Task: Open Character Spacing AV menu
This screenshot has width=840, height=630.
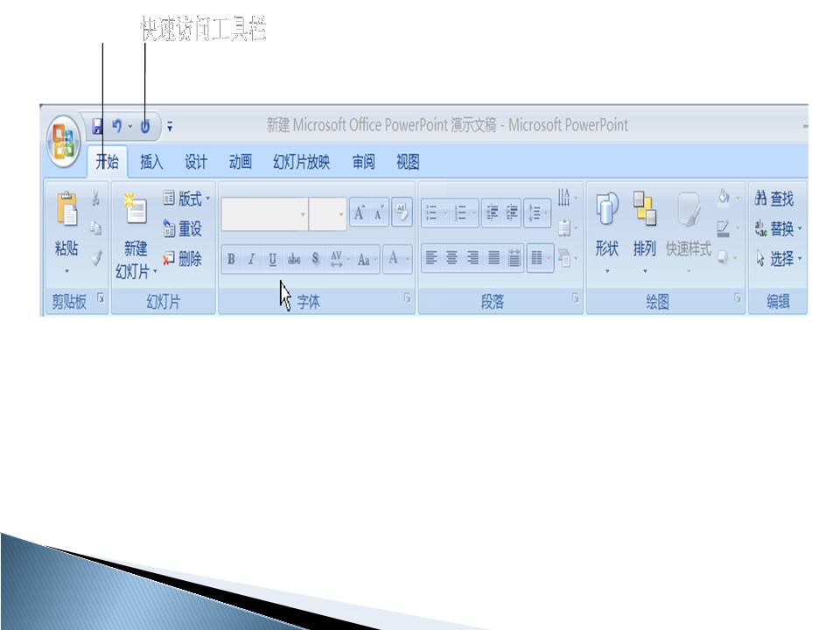Action: click(339, 259)
